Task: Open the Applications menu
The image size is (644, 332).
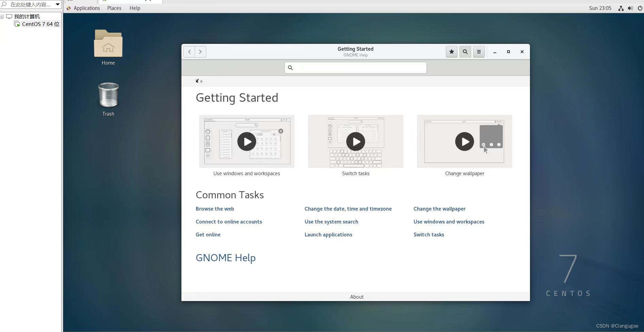Action: click(x=87, y=8)
